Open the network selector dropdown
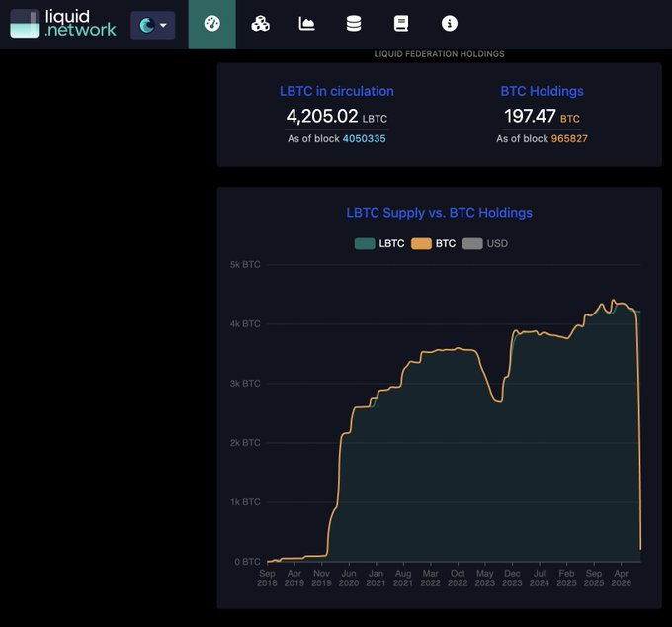This screenshot has height=627, width=672. pos(153,26)
